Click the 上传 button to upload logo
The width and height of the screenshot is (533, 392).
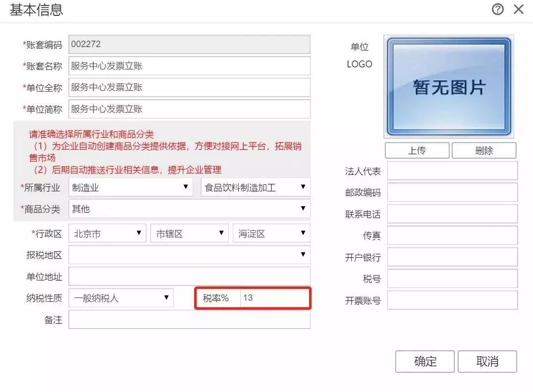coord(417,150)
